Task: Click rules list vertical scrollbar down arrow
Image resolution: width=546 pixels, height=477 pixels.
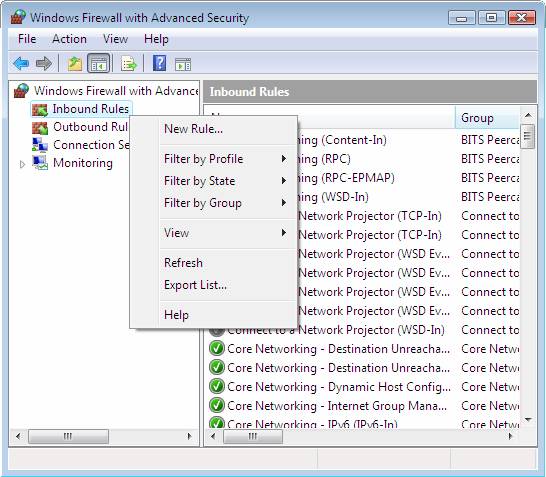Action: [x=528, y=420]
